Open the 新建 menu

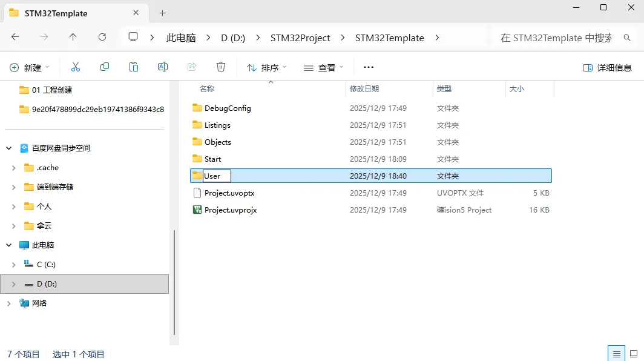[x=29, y=67]
